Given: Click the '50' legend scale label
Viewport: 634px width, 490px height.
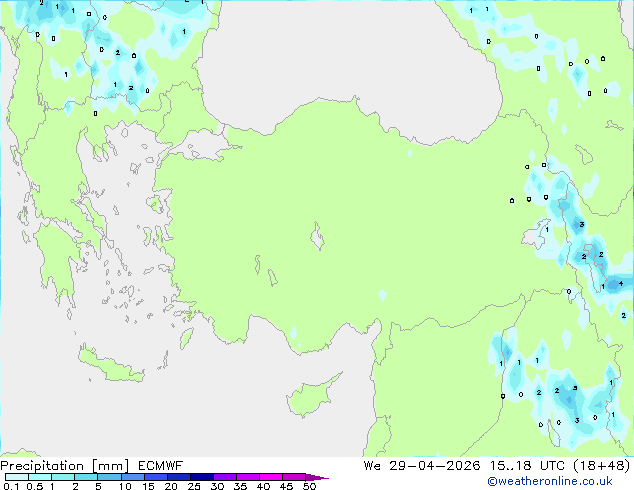Looking at the screenshot, I should point(309,486).
